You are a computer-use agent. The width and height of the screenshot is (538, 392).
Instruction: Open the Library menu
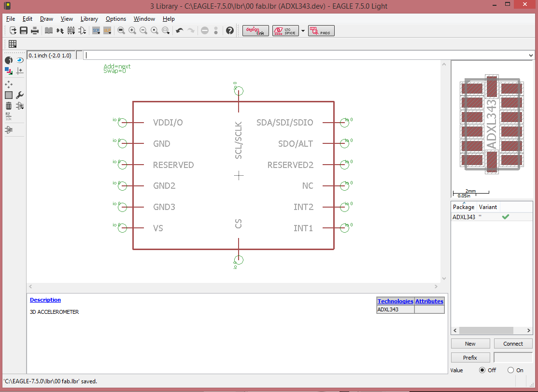89,19
